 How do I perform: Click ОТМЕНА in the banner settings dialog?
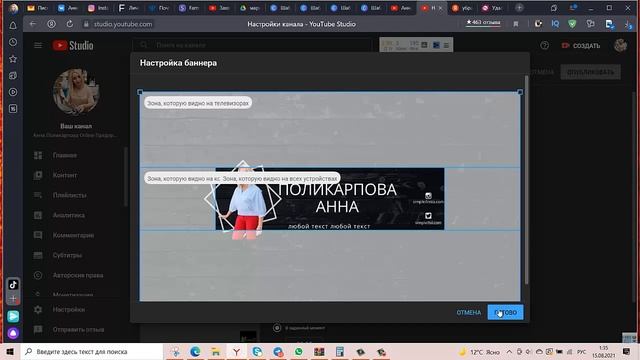click(x=469, y=312)
